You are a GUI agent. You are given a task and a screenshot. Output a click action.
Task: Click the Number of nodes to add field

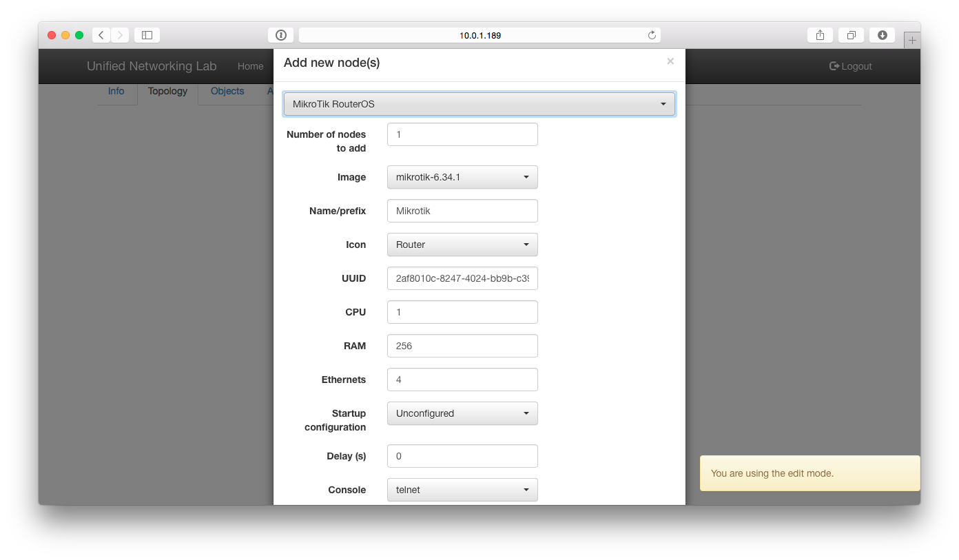462,134
